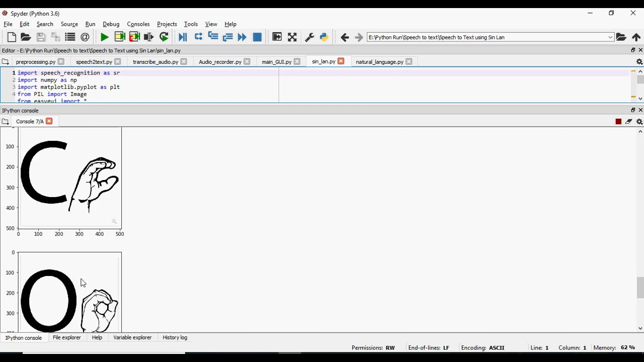
Task: Save all files
Action: click(55, 37)
